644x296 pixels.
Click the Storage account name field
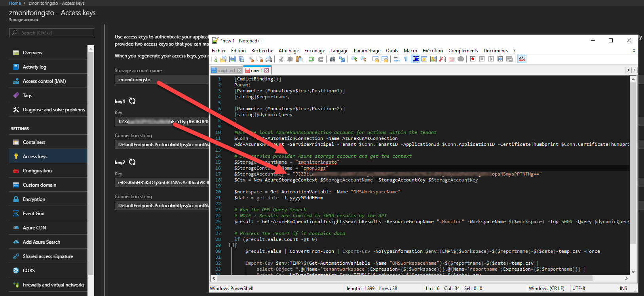162,80
